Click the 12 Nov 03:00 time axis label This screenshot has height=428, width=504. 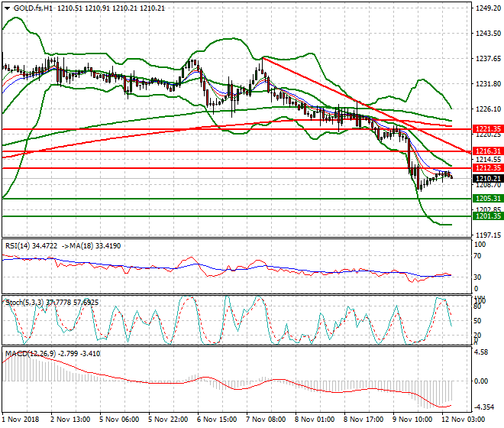[465, 420]
